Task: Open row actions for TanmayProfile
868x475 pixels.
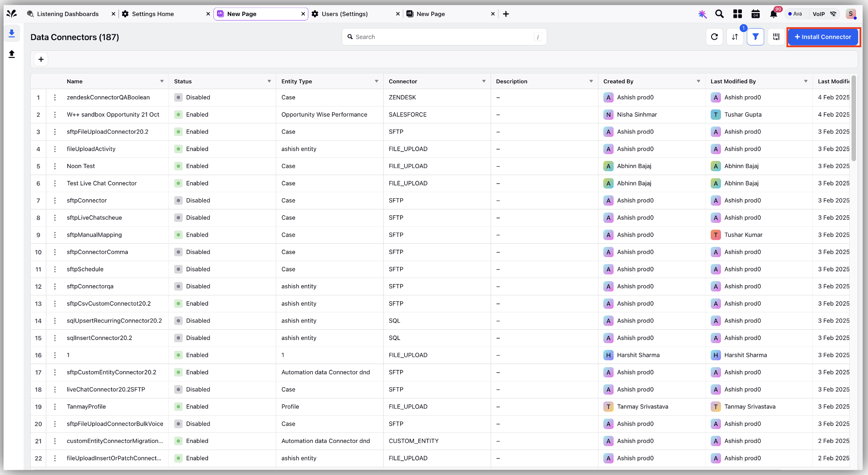Action: click(55, 407)
